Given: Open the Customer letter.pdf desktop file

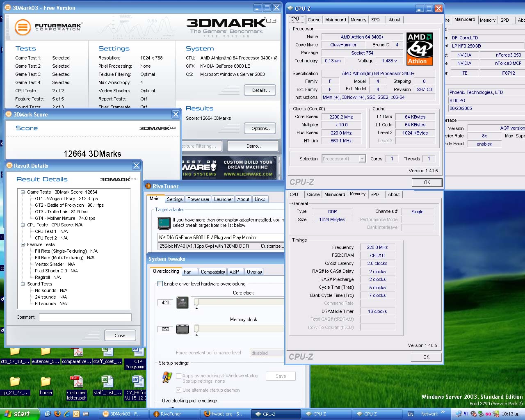Looking at the screenshot, I should tap(76, 388).
